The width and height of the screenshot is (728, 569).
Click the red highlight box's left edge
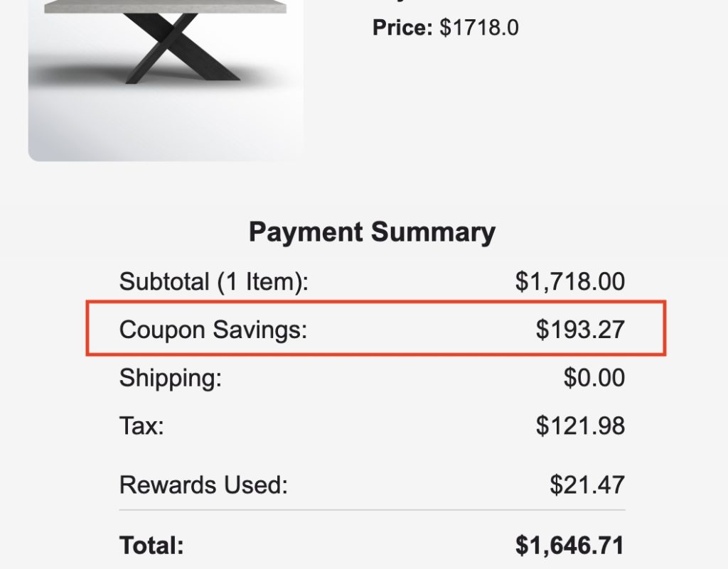tap(87, 328)
